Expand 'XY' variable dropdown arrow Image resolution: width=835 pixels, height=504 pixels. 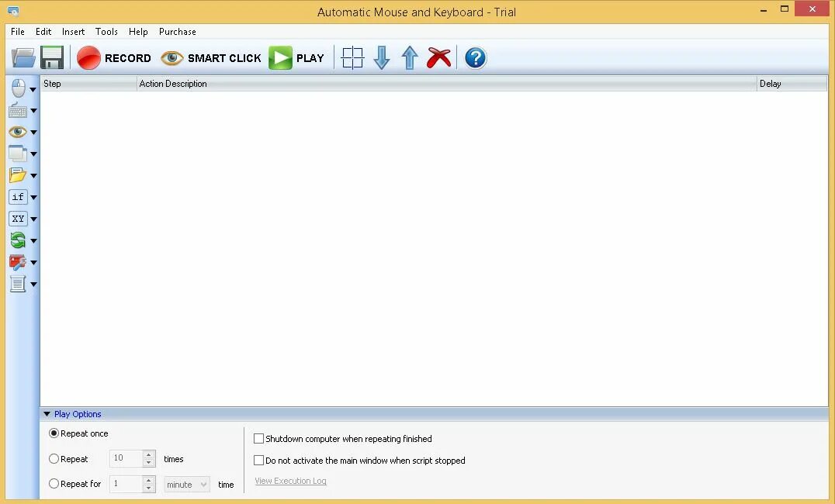pyautogui.click(x=33, y=219)
